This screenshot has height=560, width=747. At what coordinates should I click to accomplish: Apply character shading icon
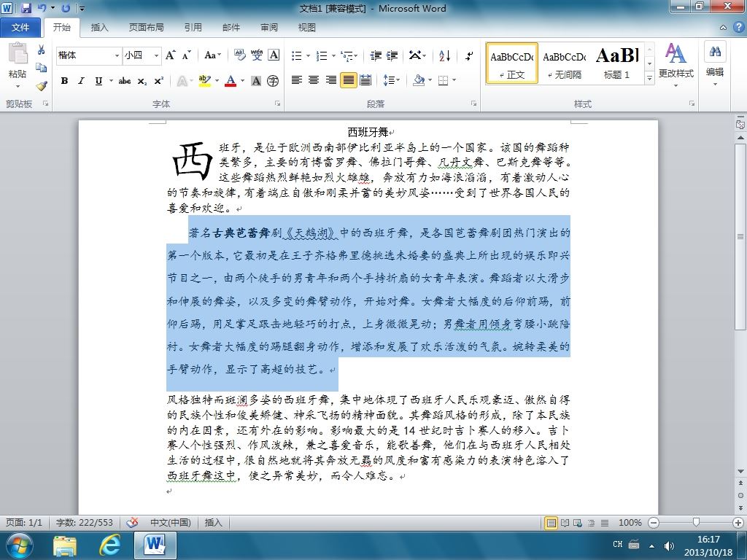tap(256, 81)
